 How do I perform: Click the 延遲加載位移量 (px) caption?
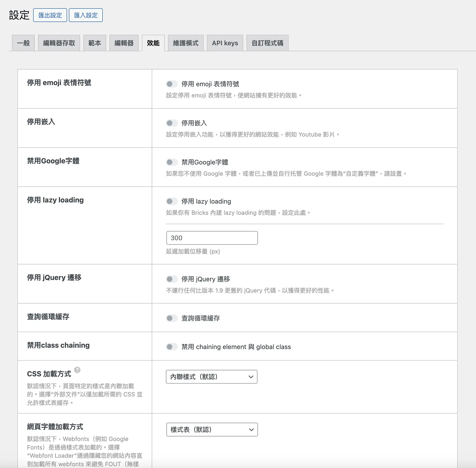[193, 252]
